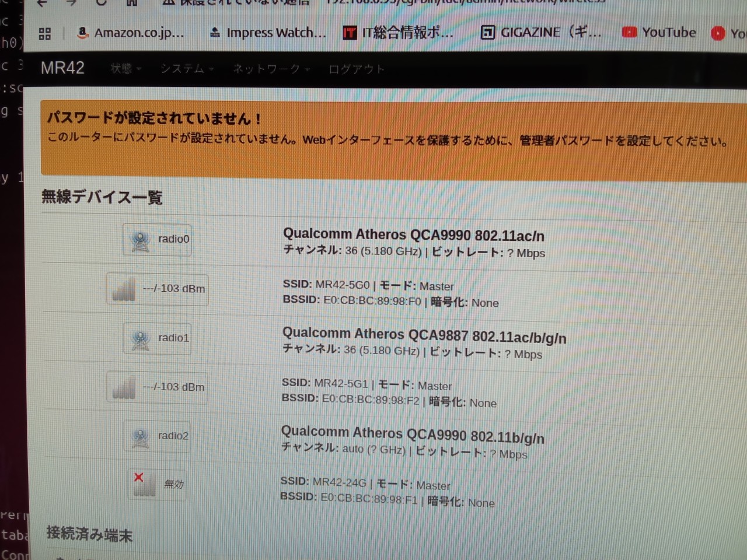Click the SSID MR42-24G text
The width and height of the screenshot is (747, 560).
[323, 482]
